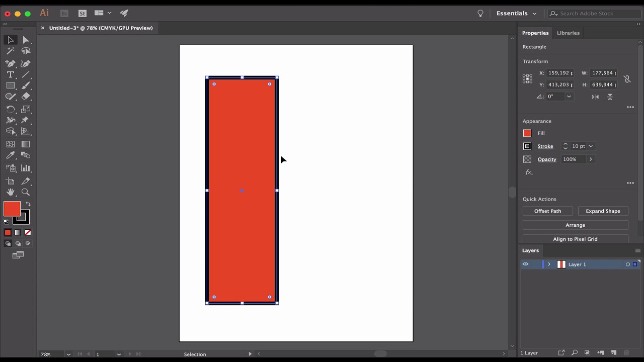This screenshot has width=644, height=362.
Task: Toggle Constrain Width and Height Proportions
Action: 627,79
